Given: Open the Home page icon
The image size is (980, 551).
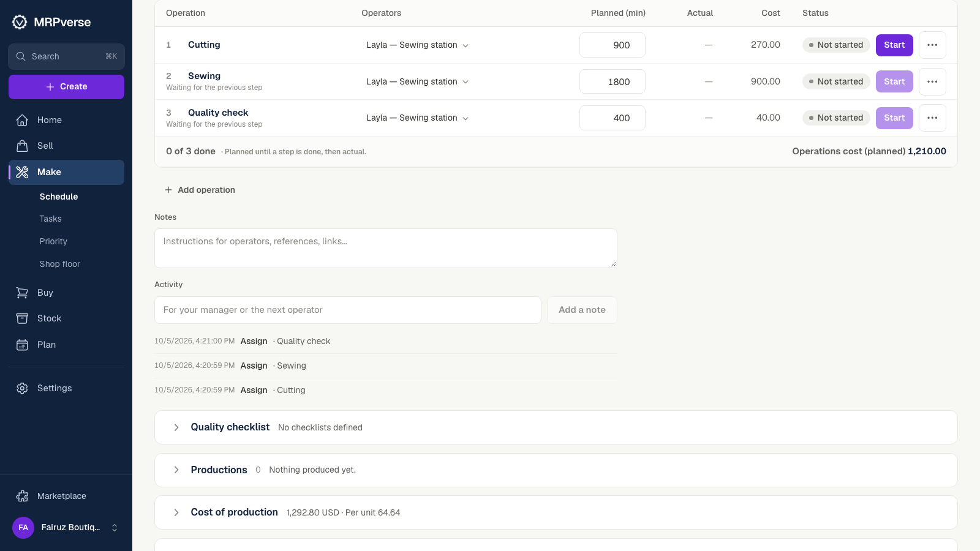Looking at the screenshot, I should (22, 120).
